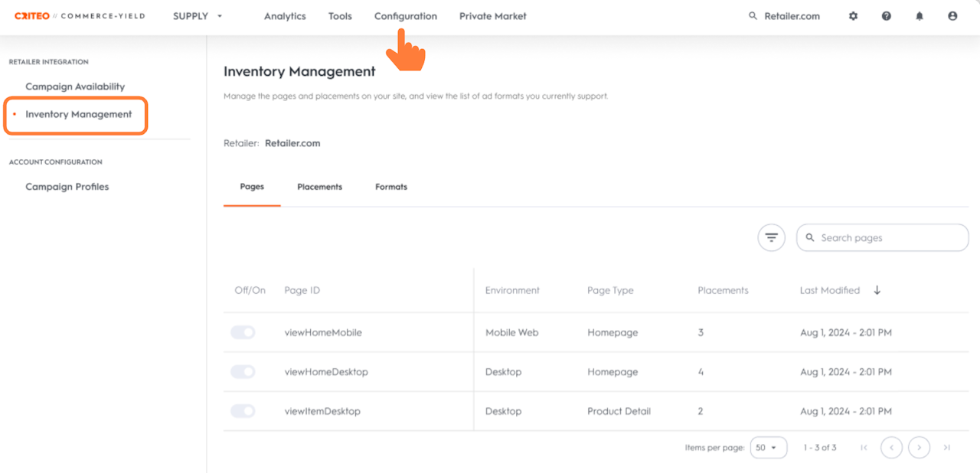
Task: Expand the SUPPLY dropdown
Action: click(198, 16)
